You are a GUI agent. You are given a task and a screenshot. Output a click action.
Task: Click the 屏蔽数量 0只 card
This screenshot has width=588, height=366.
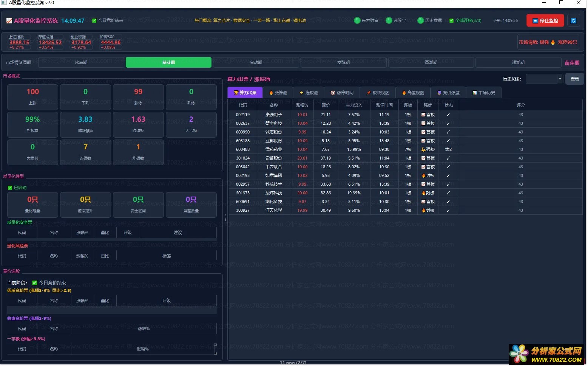pyautogui.click(x=191, y=205)
